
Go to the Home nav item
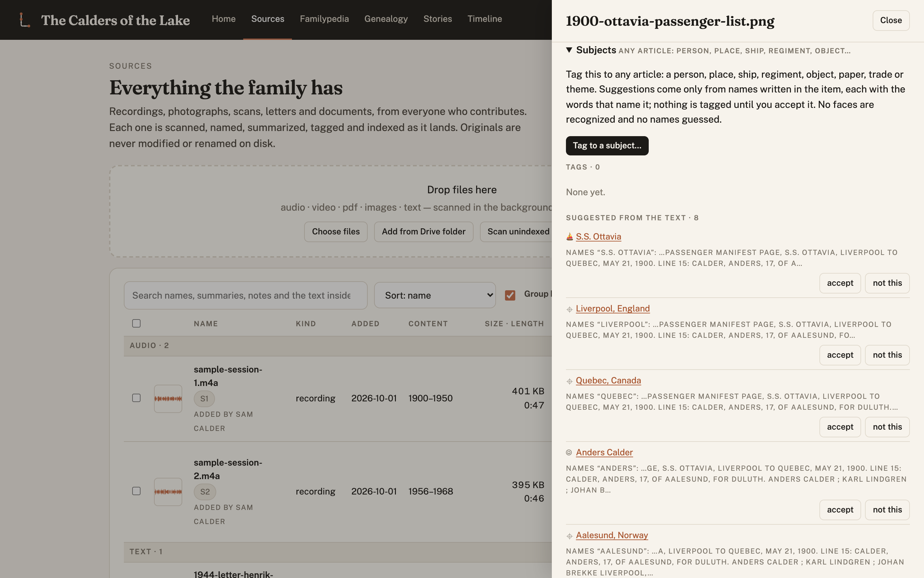click(x=224, y=19)
